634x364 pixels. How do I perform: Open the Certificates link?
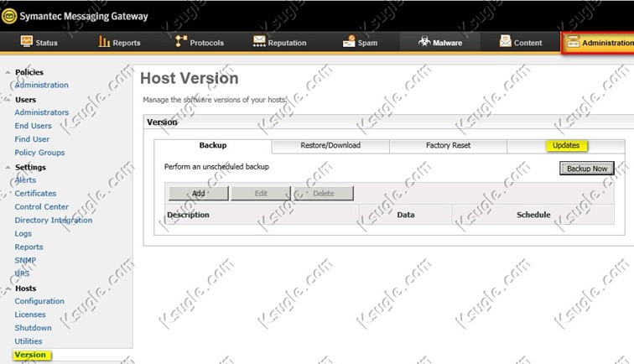point(35,194)
